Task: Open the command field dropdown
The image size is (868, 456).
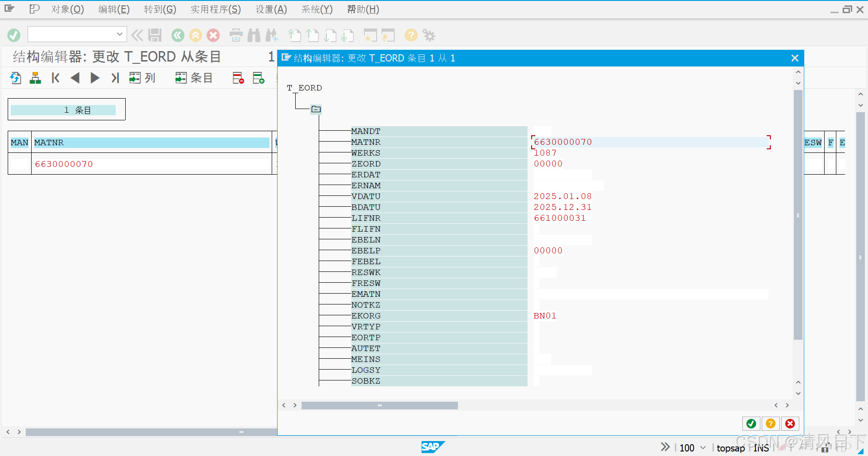Action: tap(119, 34)
